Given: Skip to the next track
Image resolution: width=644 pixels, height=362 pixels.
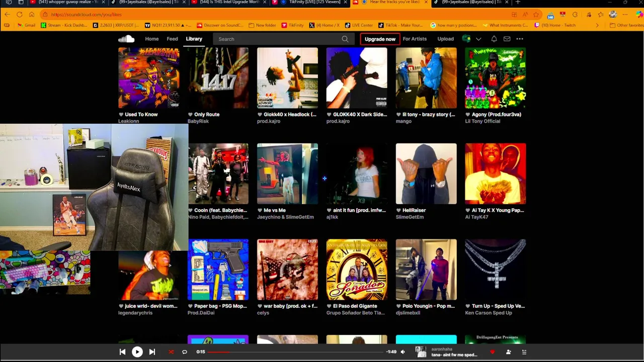Looking at the screenshot, I should pos(152,352).
